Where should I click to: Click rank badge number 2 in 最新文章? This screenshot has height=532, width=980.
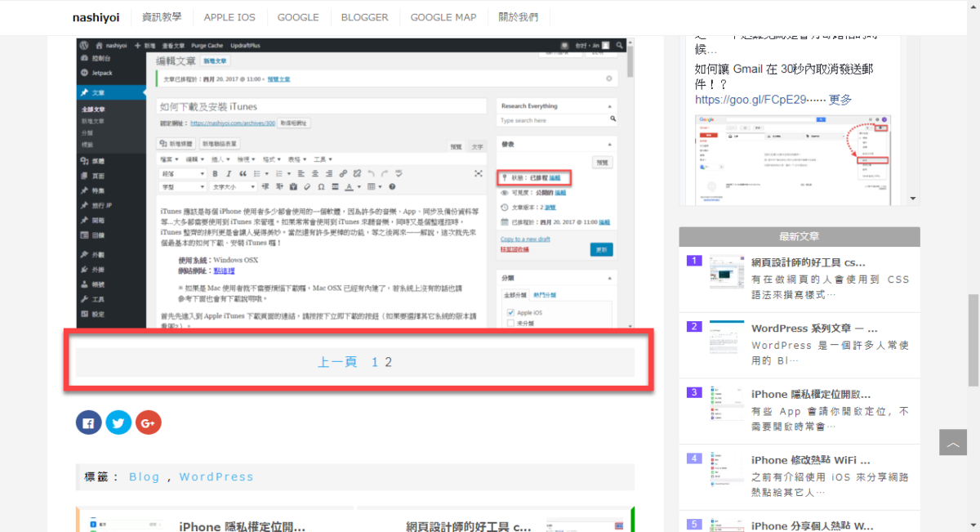pos(694,326)
